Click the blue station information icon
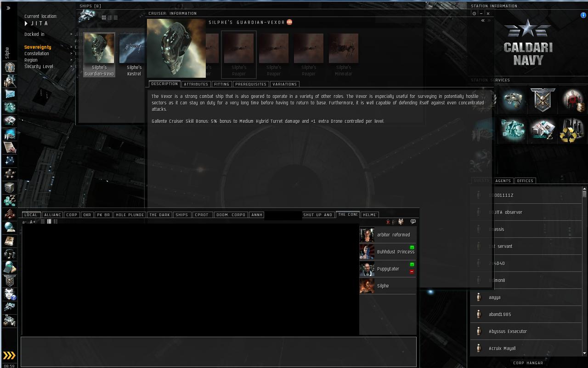Image resolution: width=588 pixels, height=368 pixels. tap(583, 15)
